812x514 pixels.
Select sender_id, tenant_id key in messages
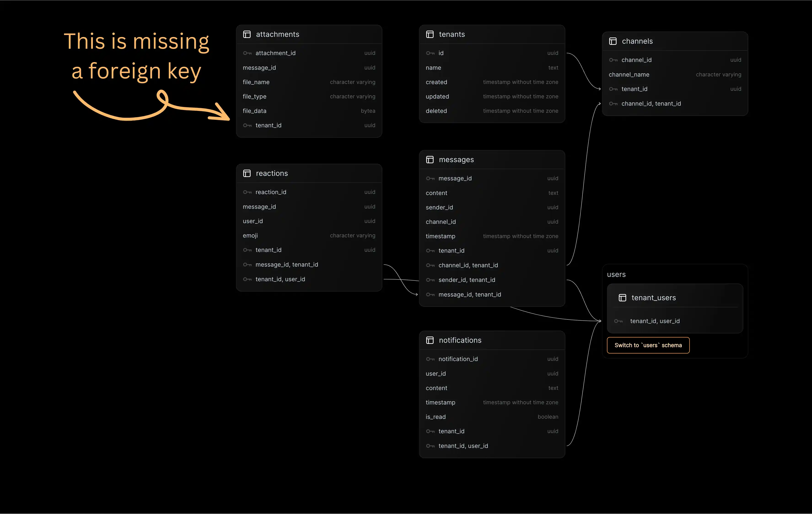click(x=467, y=280)
